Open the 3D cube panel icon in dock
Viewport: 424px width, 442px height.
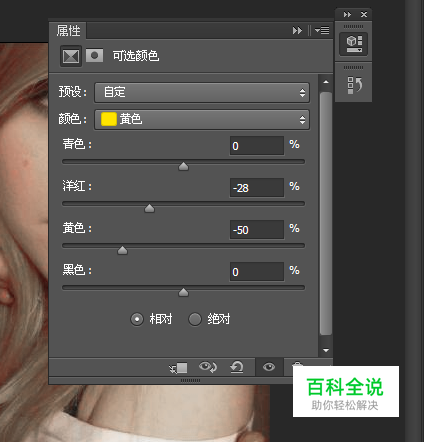point(353,44)
